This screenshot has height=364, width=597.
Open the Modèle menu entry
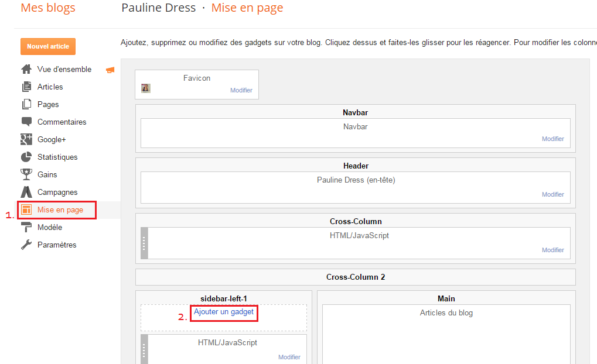(x=50, y=227)
